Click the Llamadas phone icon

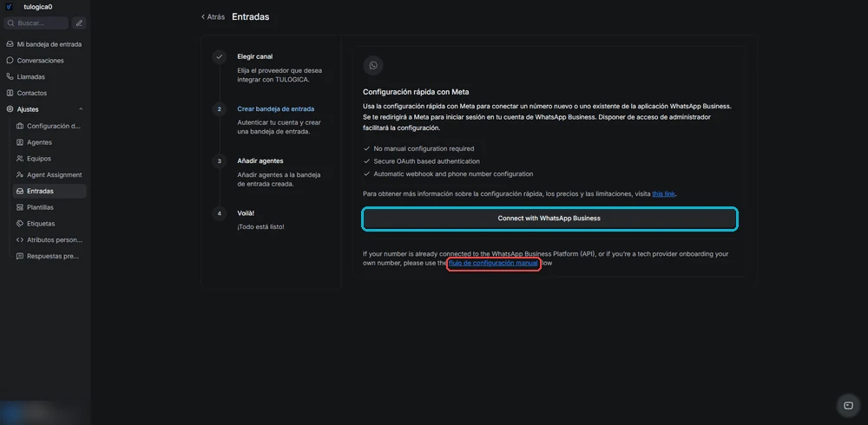(x=10, y=77)
